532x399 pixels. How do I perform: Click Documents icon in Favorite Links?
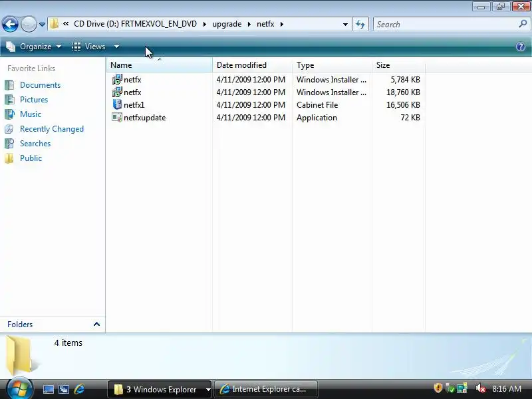click(9, 85)
